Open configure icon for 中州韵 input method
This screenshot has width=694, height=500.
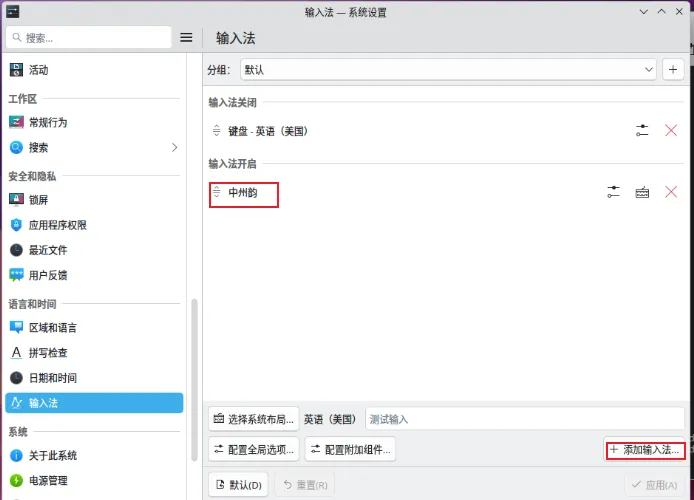(613, 192)
